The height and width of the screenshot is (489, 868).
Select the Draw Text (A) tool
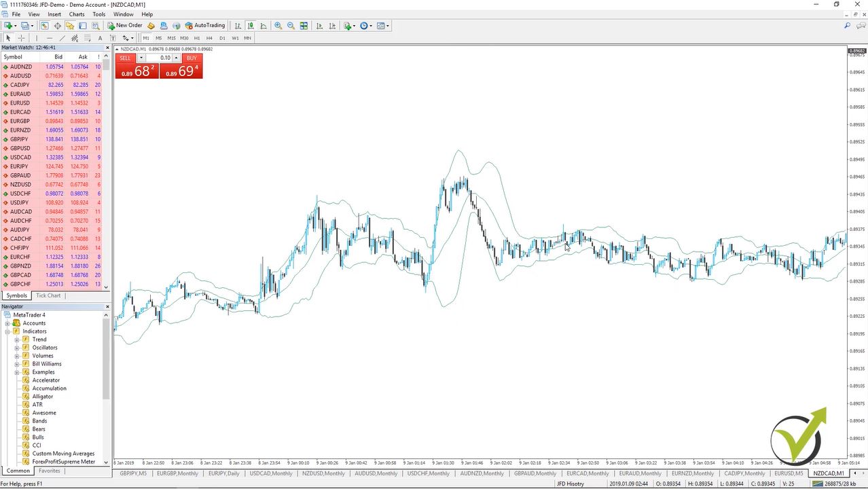101,38
